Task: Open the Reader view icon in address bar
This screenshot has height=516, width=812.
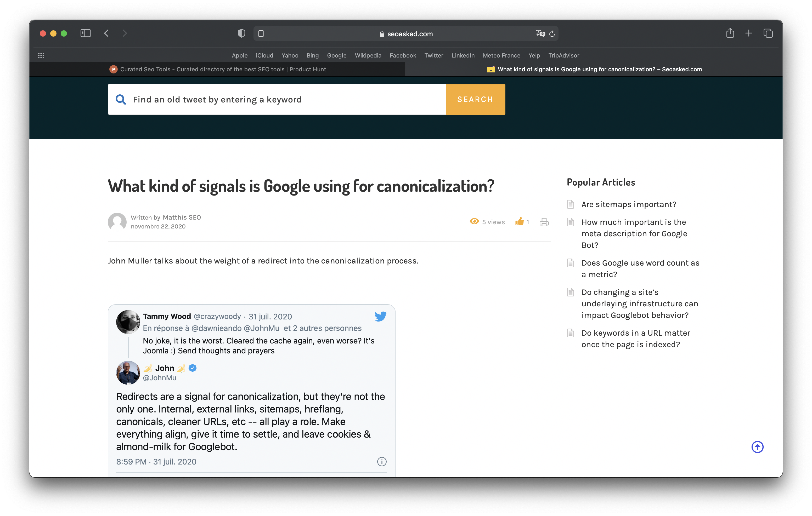Action: (261, 34)
